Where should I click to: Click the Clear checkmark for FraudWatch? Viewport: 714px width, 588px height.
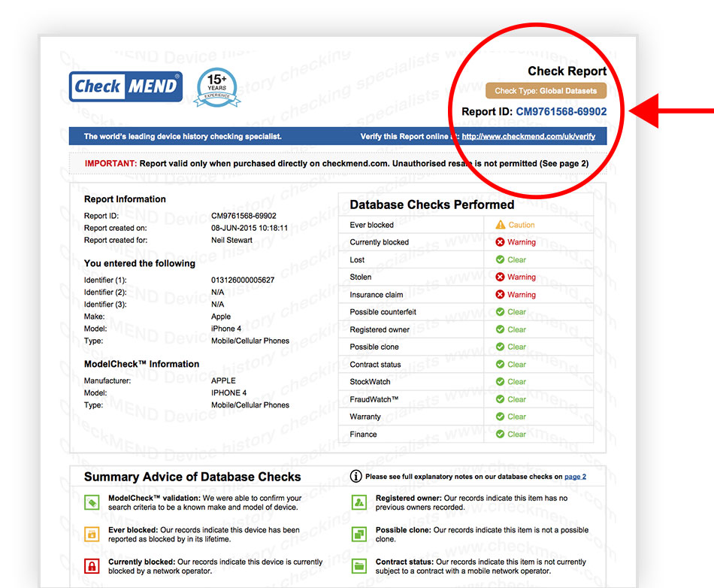point(500,399)
